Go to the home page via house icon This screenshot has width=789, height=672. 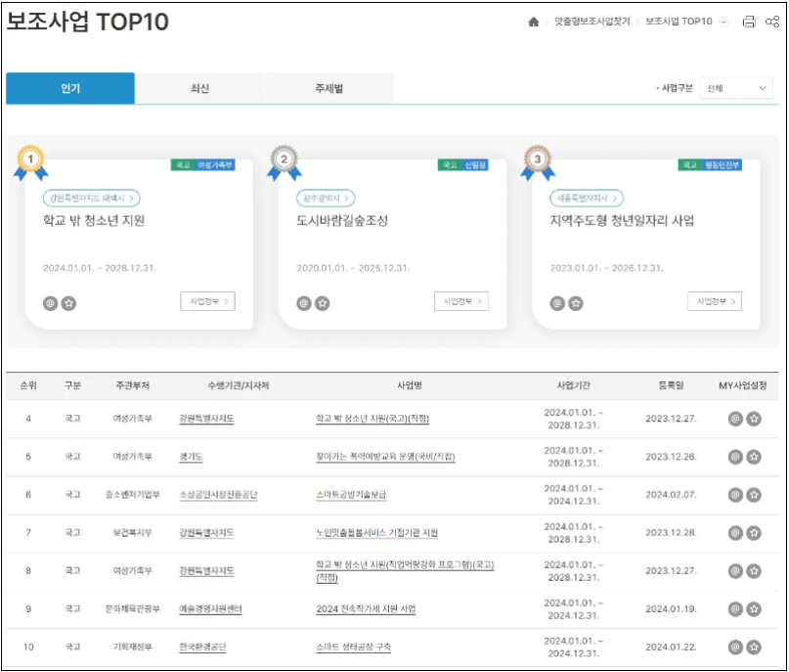click(x=534, y=22)
